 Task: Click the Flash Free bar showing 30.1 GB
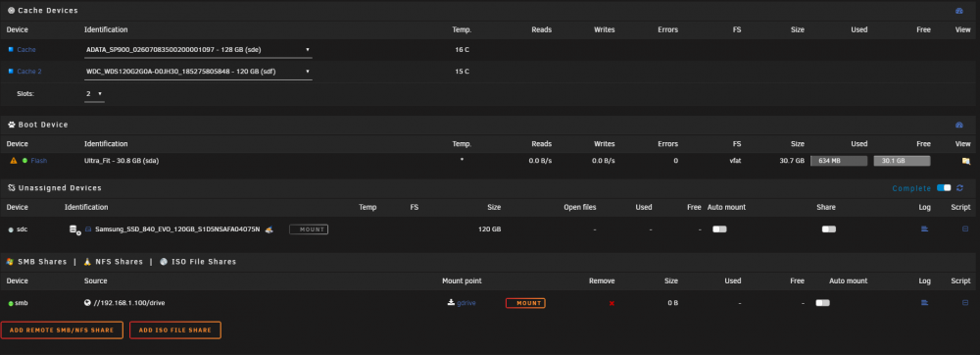pos(902,161)
